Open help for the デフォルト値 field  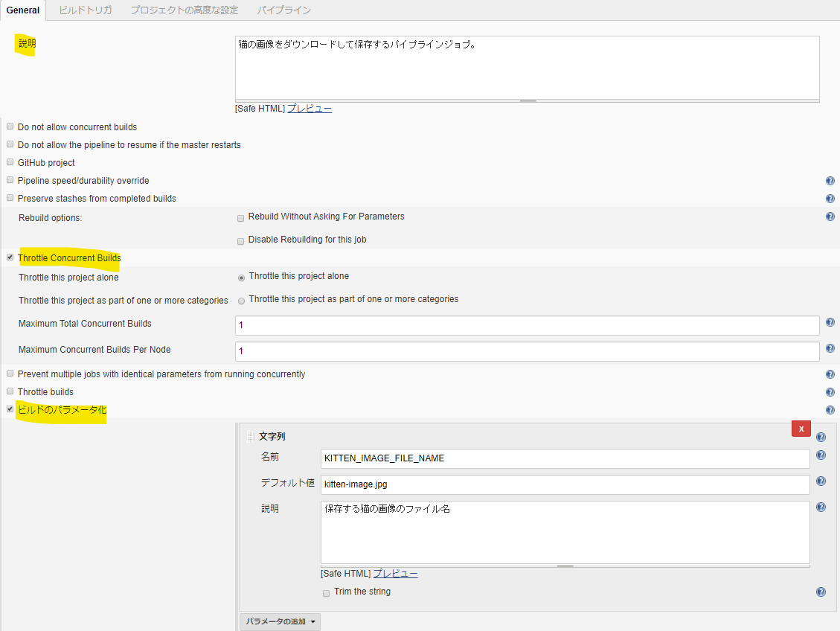coord(821,481)
